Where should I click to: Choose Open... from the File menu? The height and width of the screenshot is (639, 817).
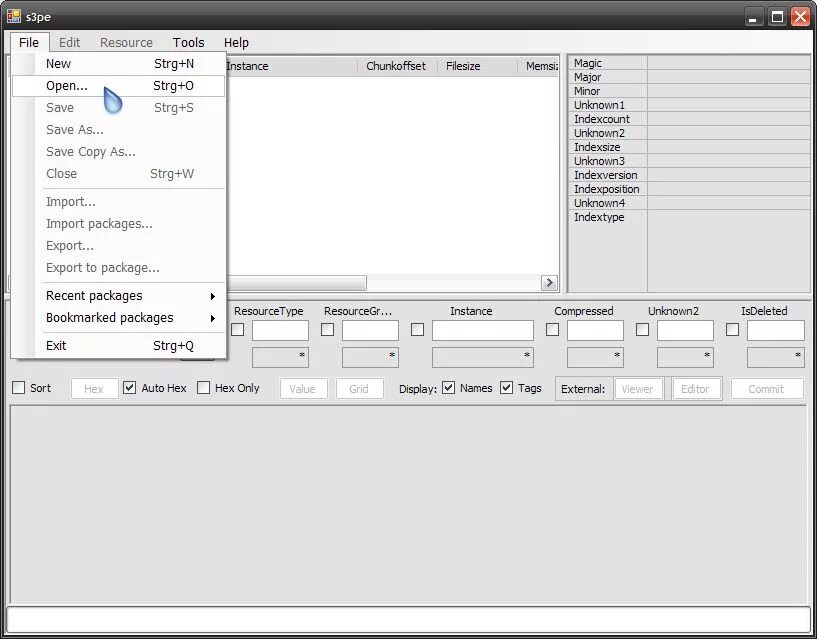(119, 85)
